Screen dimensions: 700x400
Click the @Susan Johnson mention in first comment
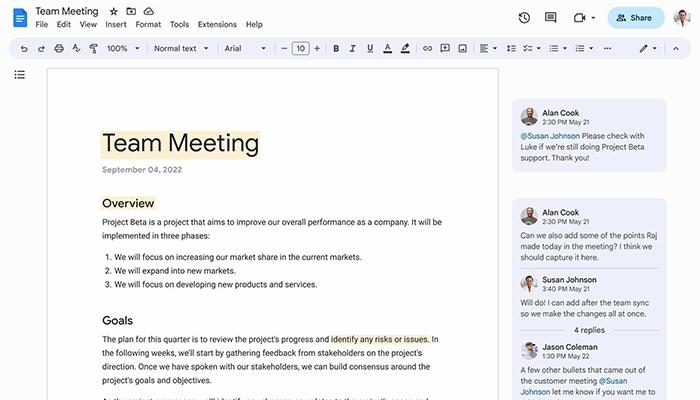click(x=550, y=136)
